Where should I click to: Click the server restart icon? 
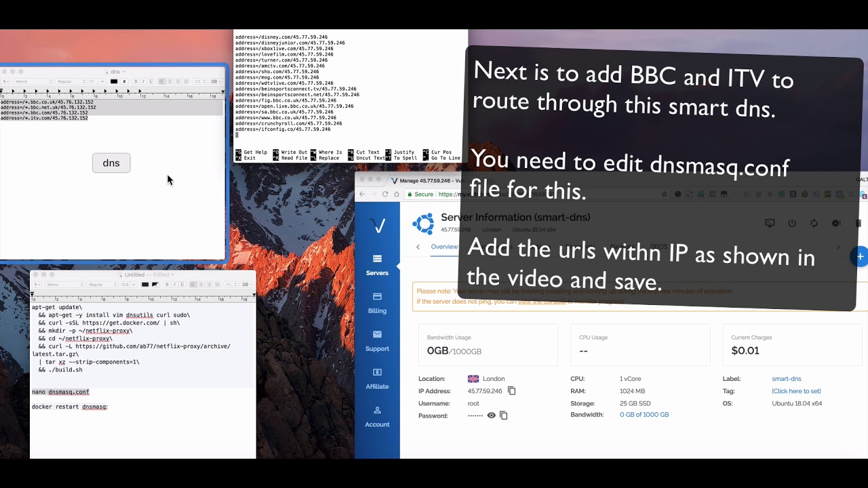click(x=814, y=223)
